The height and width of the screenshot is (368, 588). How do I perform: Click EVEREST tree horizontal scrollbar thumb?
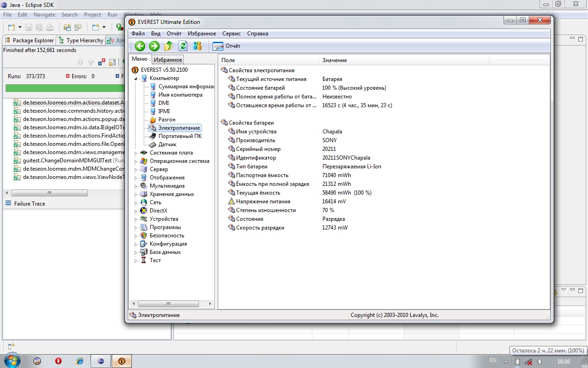169,304
